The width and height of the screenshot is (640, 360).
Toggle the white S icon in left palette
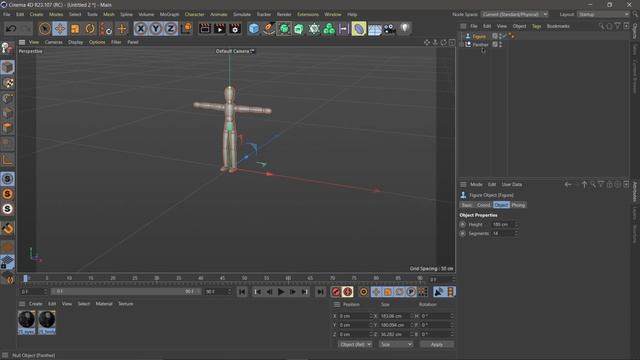click(x=7, y=209)
